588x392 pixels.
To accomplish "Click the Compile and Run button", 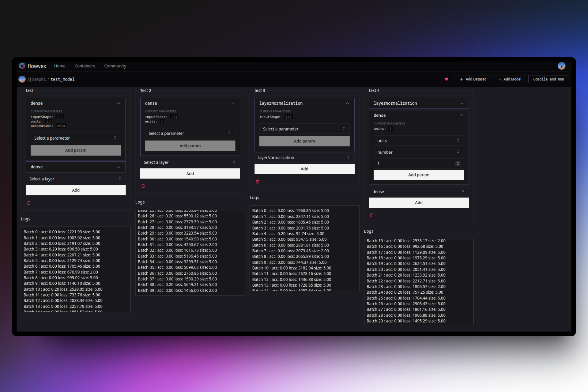I will click(548, 79).
